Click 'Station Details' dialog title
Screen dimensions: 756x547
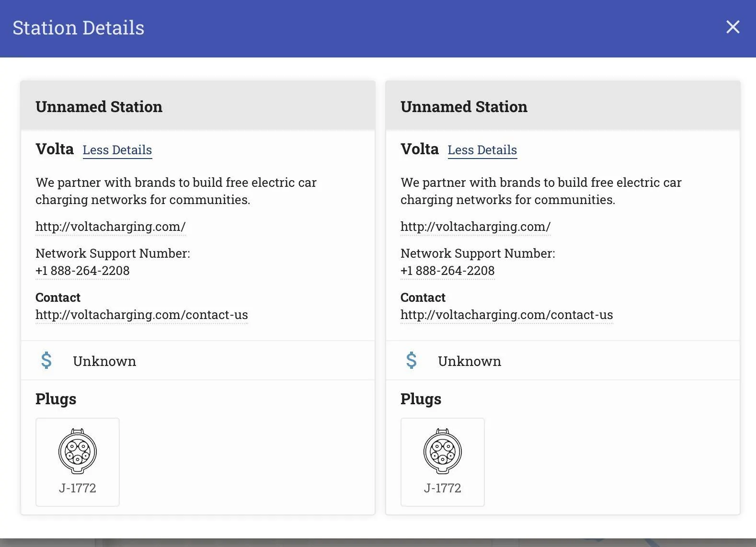click(79, 28)
